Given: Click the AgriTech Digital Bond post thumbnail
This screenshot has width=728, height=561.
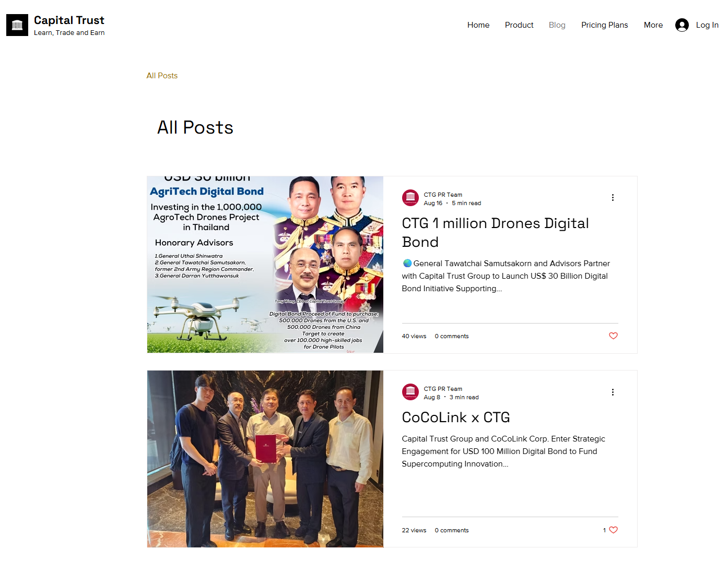Looking at the screenshot, I should click(x=265, y=265).
